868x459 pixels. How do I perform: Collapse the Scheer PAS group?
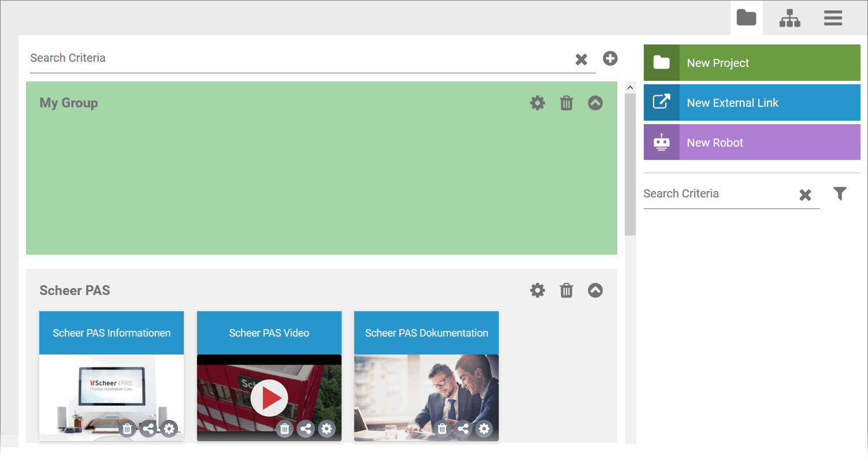coord(595,290)
